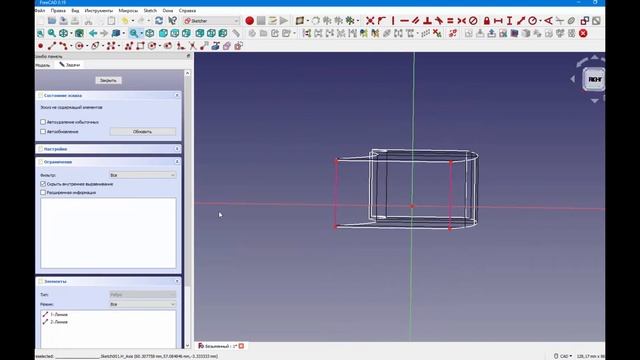Apply coincident constraint

[370, 20]
